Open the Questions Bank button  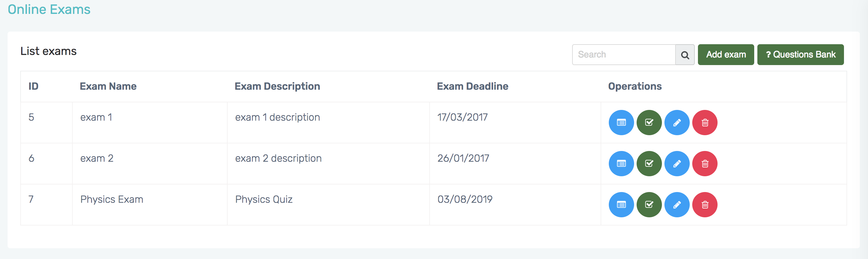(x=800, y=55)
